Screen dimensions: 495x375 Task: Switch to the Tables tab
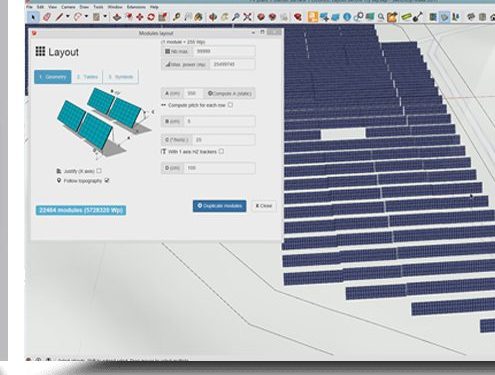pos(87,77)
